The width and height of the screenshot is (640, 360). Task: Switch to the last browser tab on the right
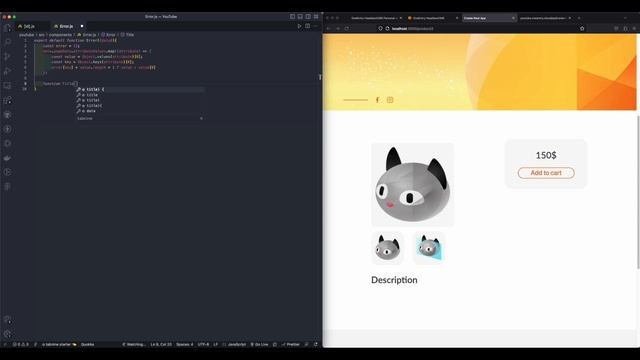point(545,18)
